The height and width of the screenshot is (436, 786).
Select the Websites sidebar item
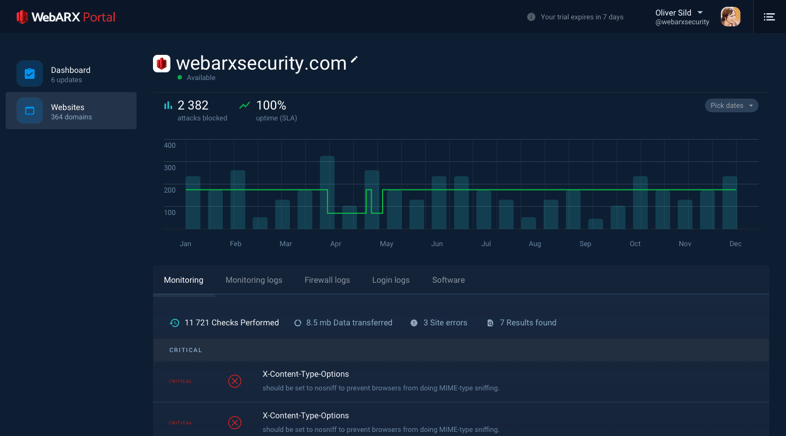(x=71, y=111)
